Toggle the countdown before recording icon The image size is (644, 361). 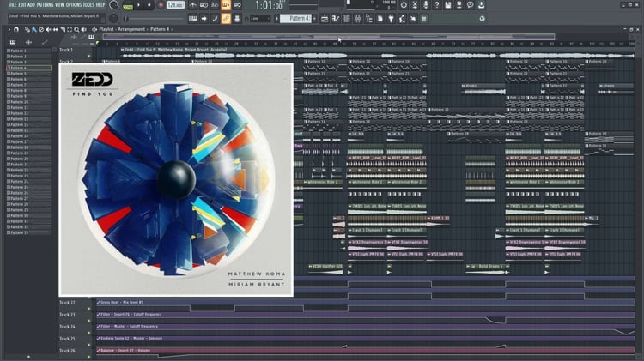pyautogui.click(x=215, y=5)
